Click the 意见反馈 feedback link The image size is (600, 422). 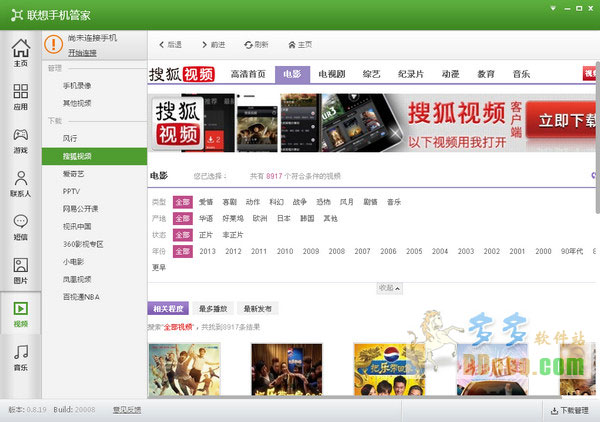(x=127, y=410)
